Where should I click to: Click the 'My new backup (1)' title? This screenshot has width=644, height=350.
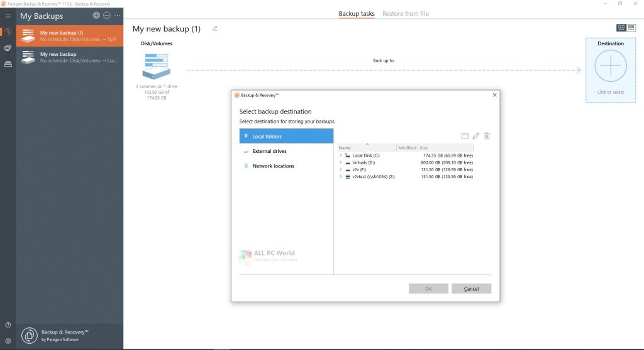tap(166, 29)
